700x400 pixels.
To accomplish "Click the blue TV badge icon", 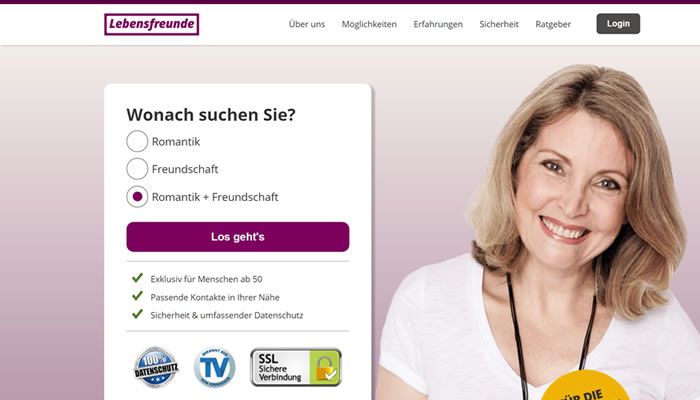I will click(215, 367).
